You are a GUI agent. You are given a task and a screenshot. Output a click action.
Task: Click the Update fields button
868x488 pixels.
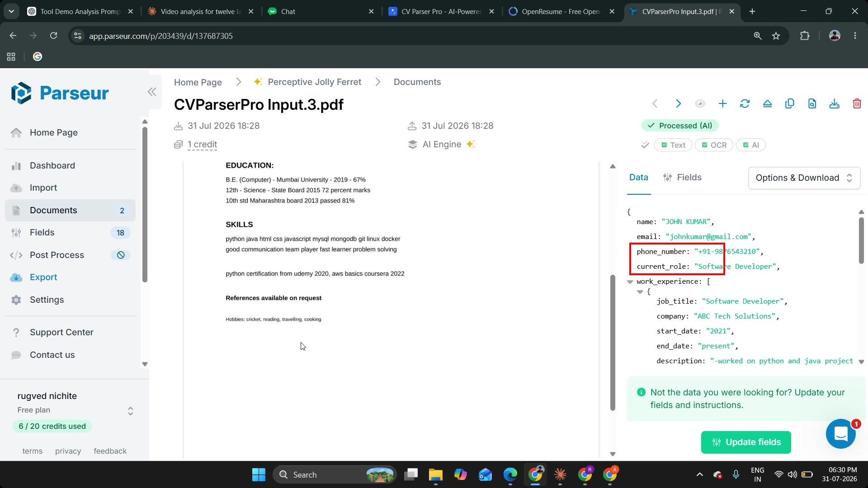pyautogui.click(x=746, y=442)
